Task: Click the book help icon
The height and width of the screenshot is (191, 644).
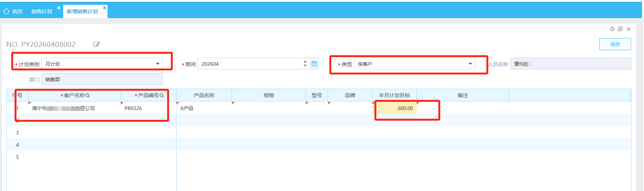Action: coord(620,29)
